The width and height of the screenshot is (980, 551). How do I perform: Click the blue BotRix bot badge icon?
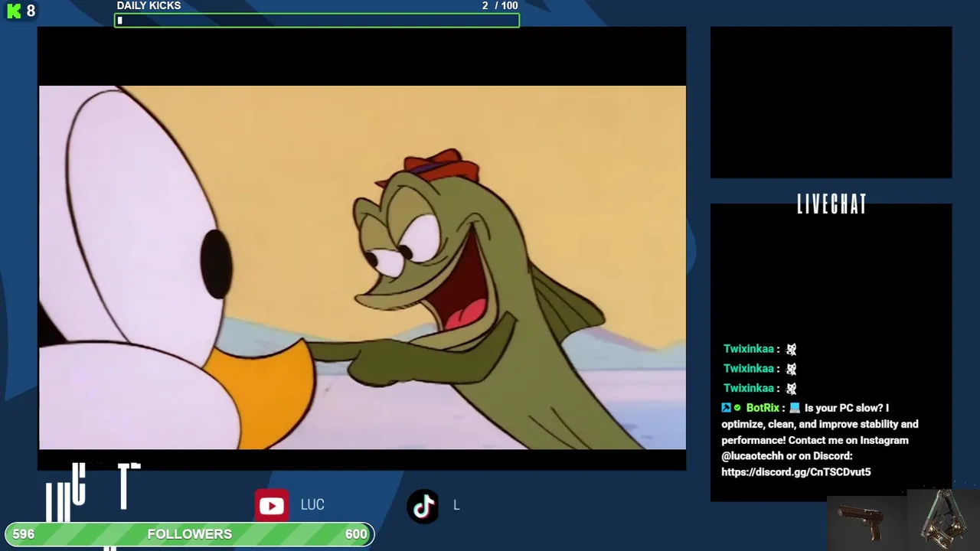[x=726, y=408]
